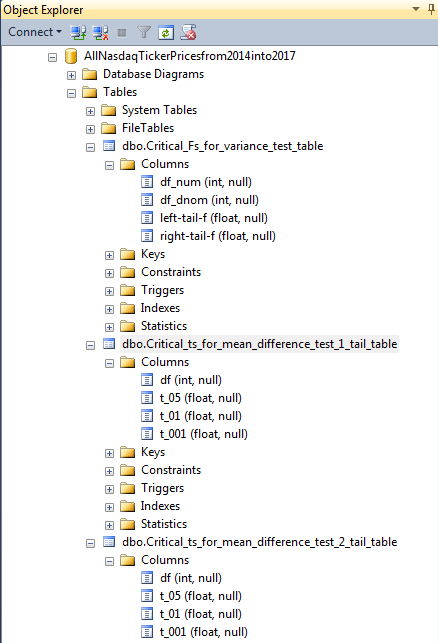This screenshot has width=438, height=643.
Task: Select the AllNasdaqTickerPricesfrom2014into2017 database icon
Action: point(71,56)
